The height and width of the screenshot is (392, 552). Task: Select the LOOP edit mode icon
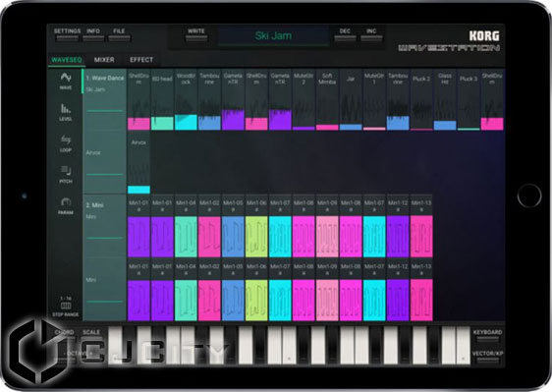point(66,143)
